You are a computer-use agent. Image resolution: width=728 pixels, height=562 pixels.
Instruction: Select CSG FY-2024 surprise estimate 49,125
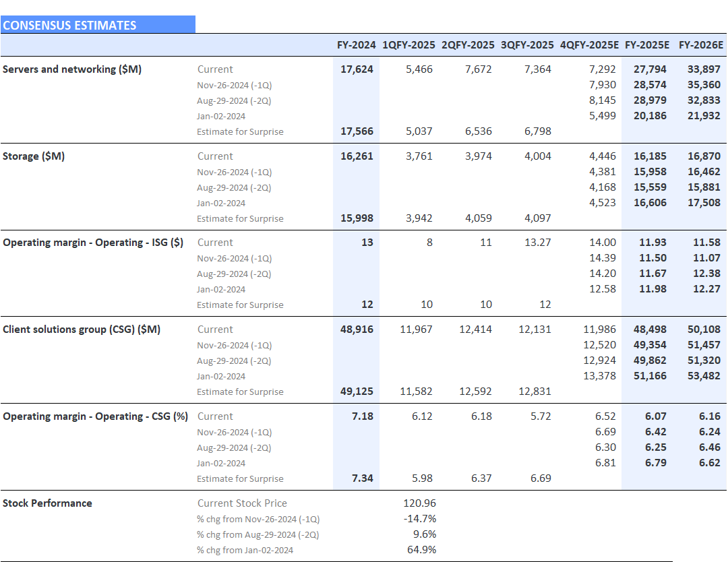click(357, 392)
